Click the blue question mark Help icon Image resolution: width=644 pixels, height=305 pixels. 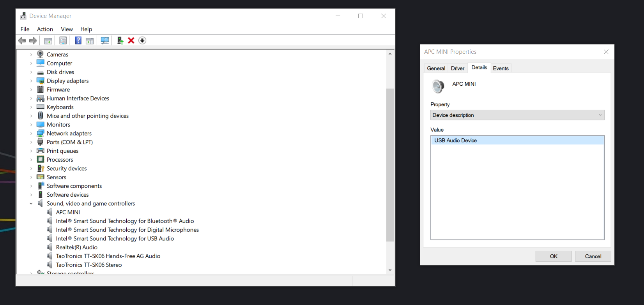click(78, 41)
